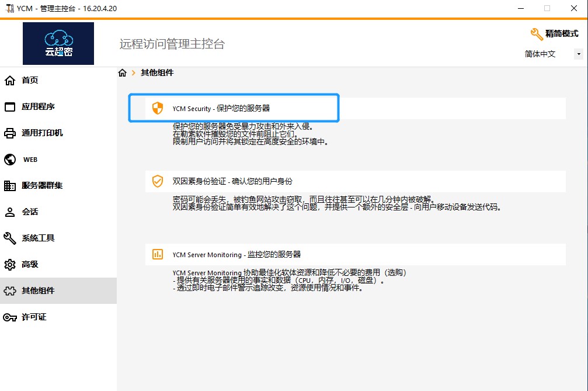Image resolution: width=588 pixels, height=391 pixels.
Task: Open the 简体中文 language dropdown
Action: [553, 54]
